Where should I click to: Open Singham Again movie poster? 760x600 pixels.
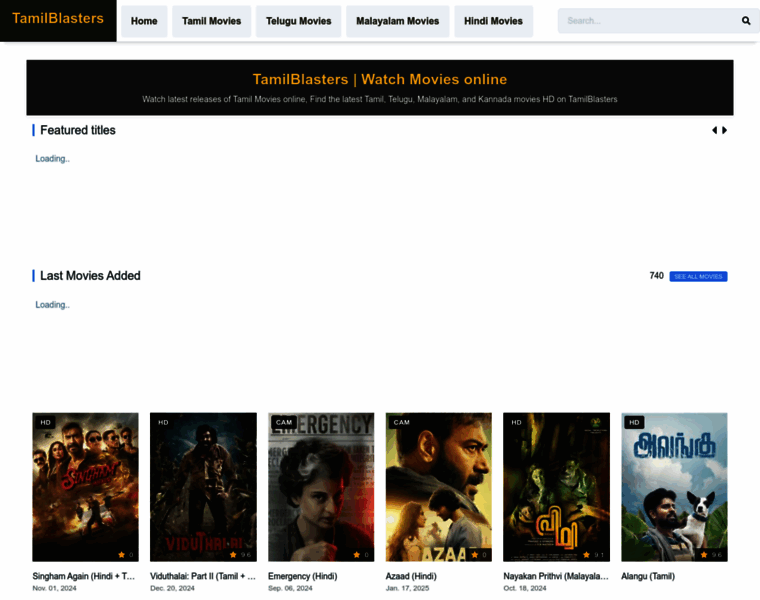click(x=85, y=487)
